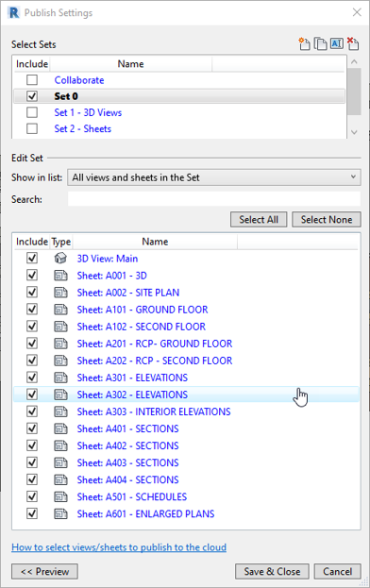Click the New Set icon
The height and width of the screenshot is (588, 370).
(304, 43)
